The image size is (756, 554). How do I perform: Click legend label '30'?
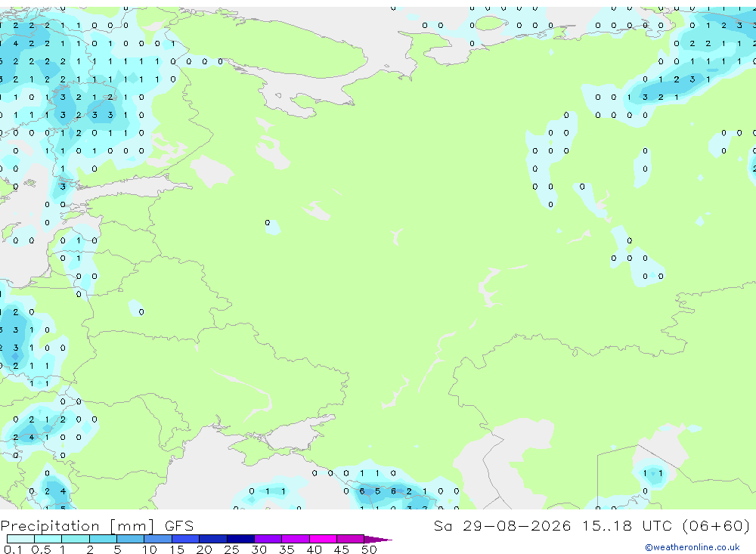(x=259, y=549)
